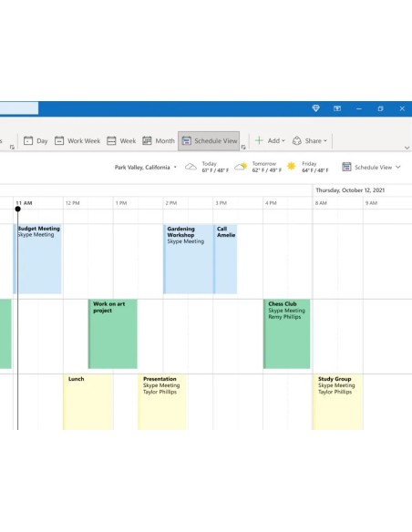Viewport: 412px width, 532px height.
Task: Click the 8 AM time header
Action: pyautogui.click(x=321, y=203)
